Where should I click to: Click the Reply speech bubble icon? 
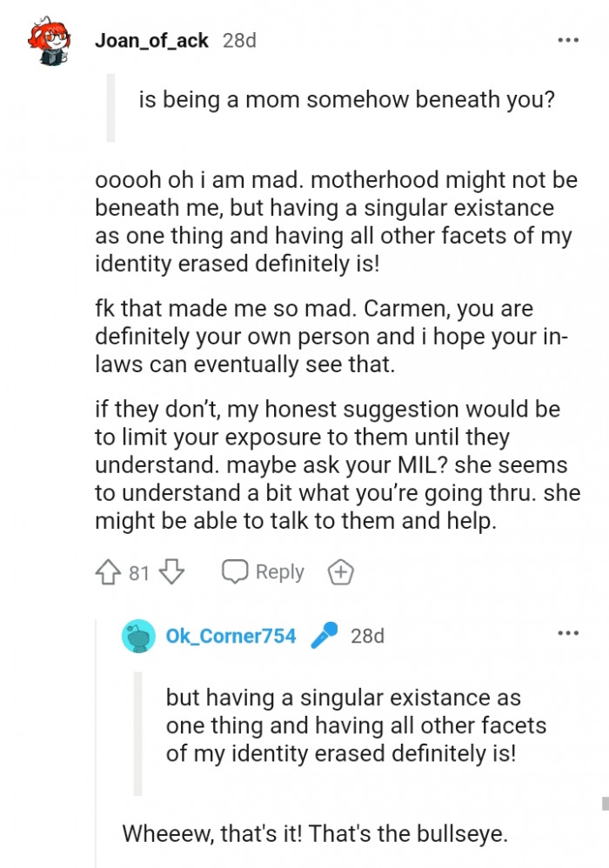(x=234, y=571)
